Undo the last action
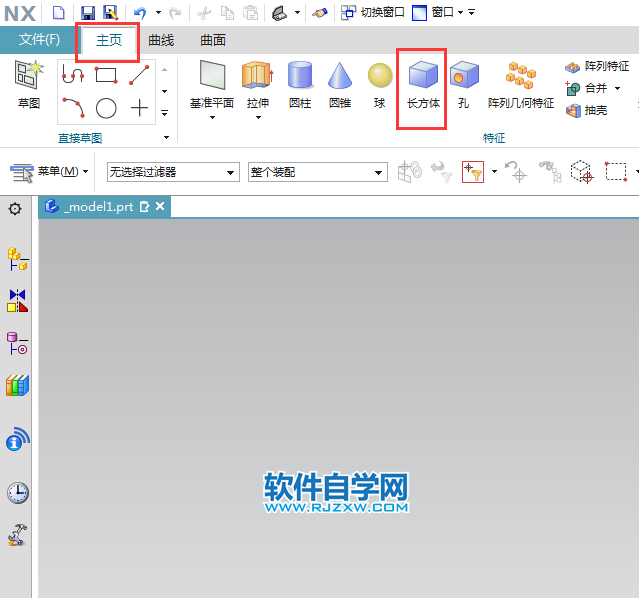 click(140, 13)
